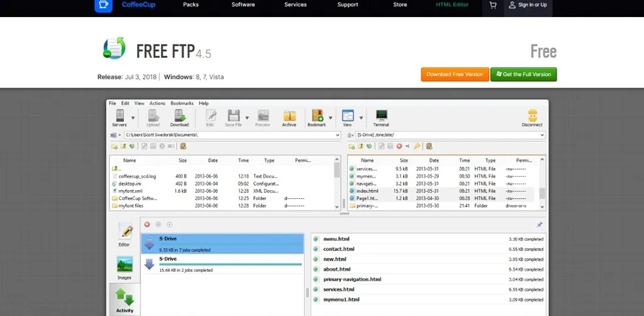This screenshot has height=316, width=644.
Task: Open the Services navigation link
Action: click(296, 5)
